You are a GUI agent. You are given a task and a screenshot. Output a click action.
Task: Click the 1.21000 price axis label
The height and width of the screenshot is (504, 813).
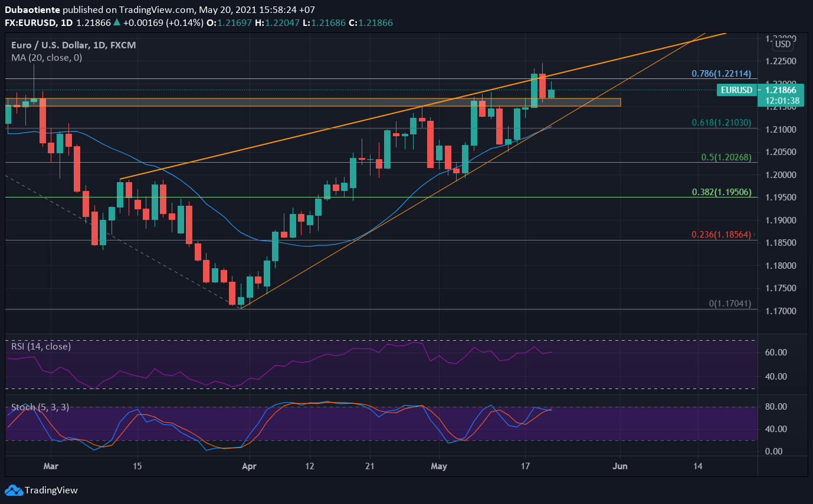(780, 130)
